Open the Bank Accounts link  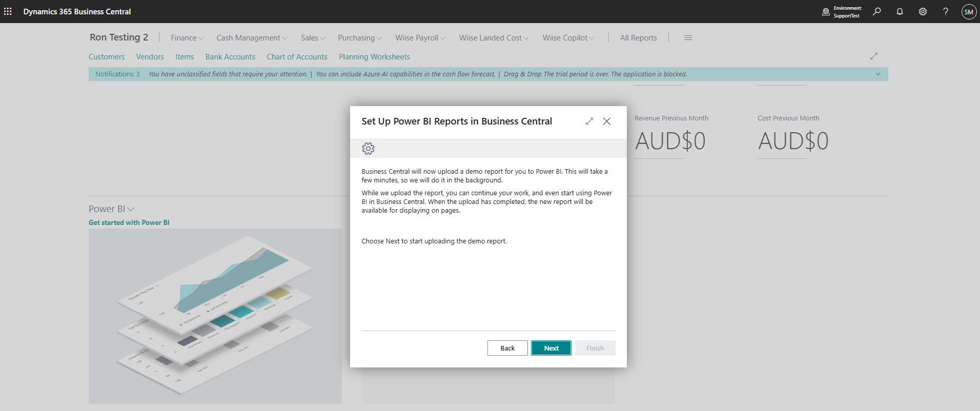coord(230,57)
